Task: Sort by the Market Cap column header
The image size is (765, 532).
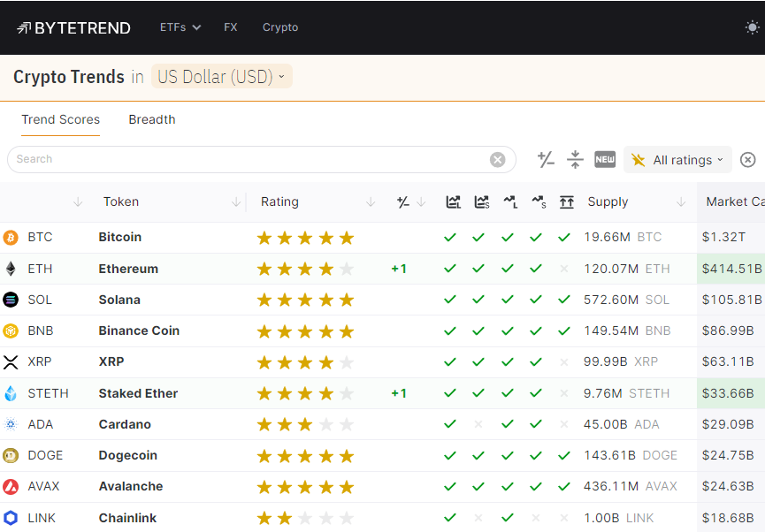Action: pyautogui.click(x=735, y=201)
